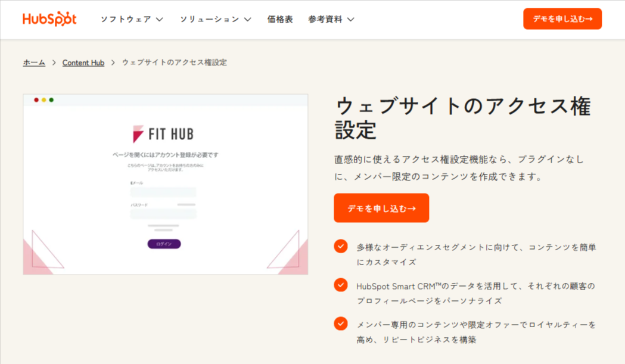Click the FIT HUB logo in the mockup

164,132
